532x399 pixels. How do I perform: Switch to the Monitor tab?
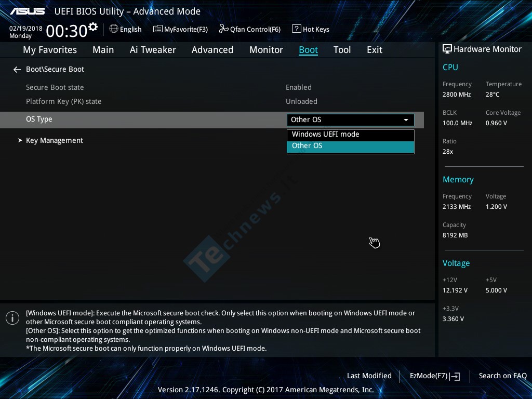(266, 50)
